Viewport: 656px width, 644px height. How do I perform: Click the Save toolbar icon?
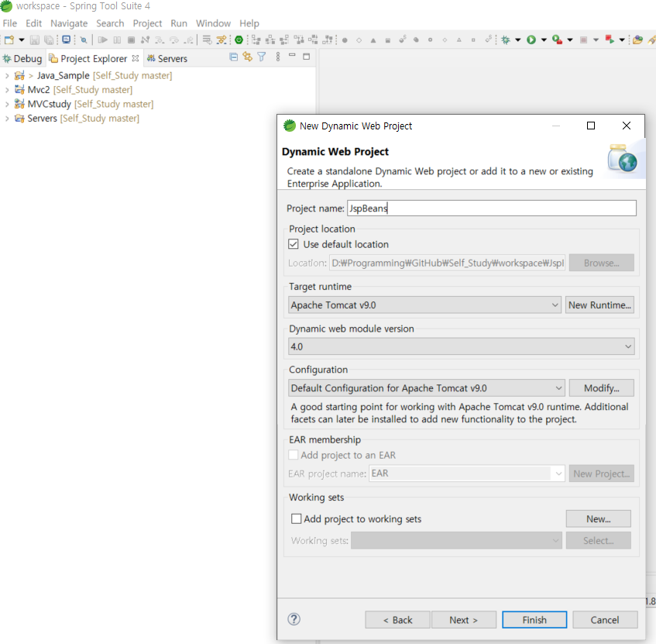(35, 40)
